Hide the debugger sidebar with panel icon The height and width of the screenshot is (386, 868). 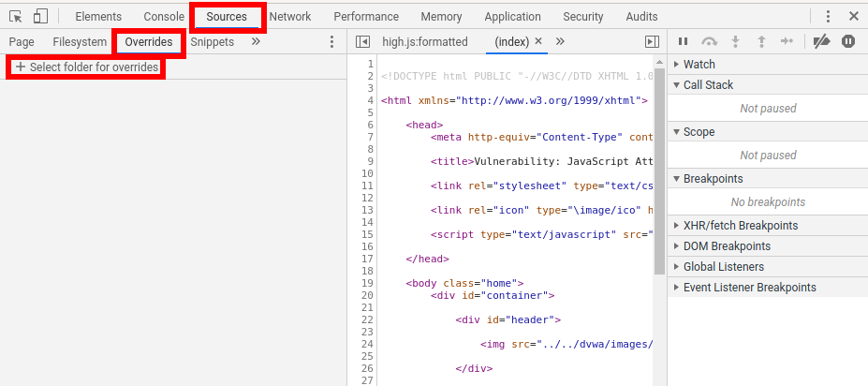[x=652, y=42]
